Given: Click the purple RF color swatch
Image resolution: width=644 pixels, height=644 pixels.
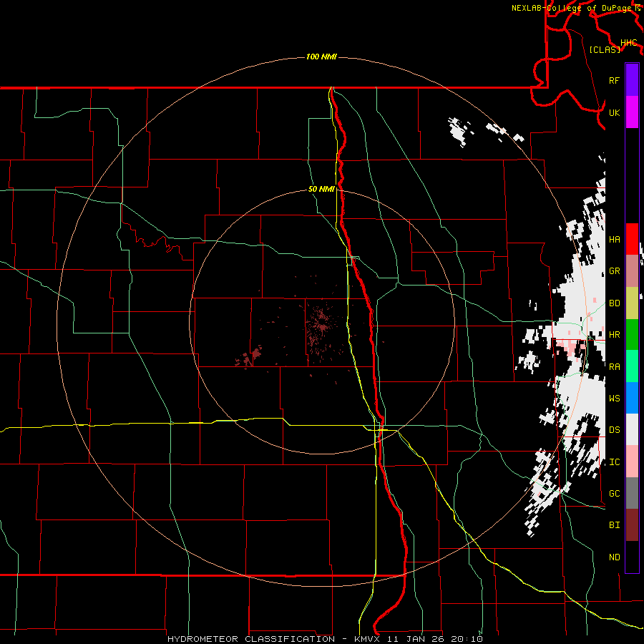Looking at the screenshot, I should click(632, 80).
